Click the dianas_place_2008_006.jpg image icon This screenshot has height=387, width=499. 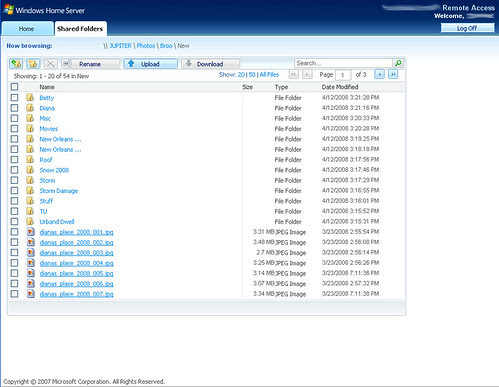click(x=31, y=283)
